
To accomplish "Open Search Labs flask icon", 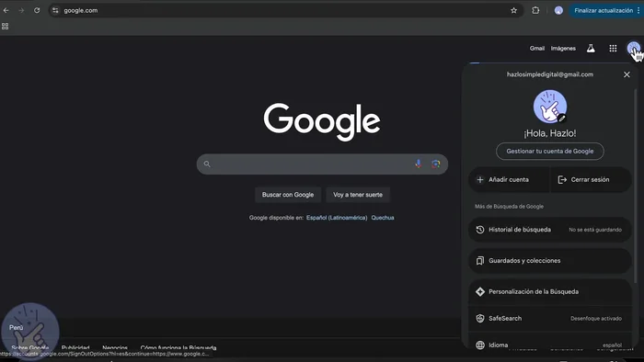I will [x=591, y=49].
